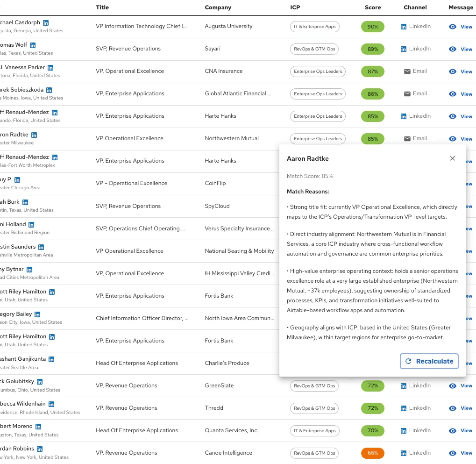Open Sobieszkoda's LinkedIn profile icon
This screenshot has width=476, height=464.
tap(49, 90)
